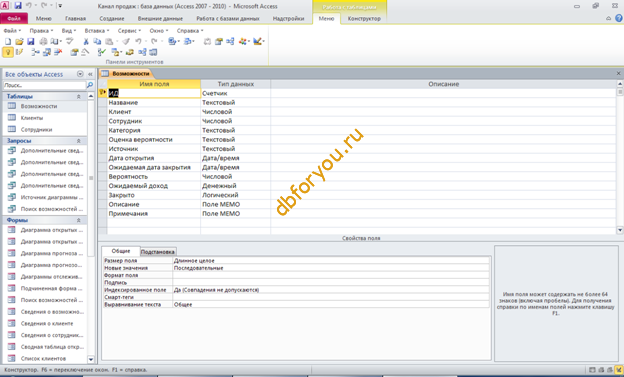Click the Builder wand icon beside the Primary Key
This screenshot has width=624, height=377.
(19, 52)
